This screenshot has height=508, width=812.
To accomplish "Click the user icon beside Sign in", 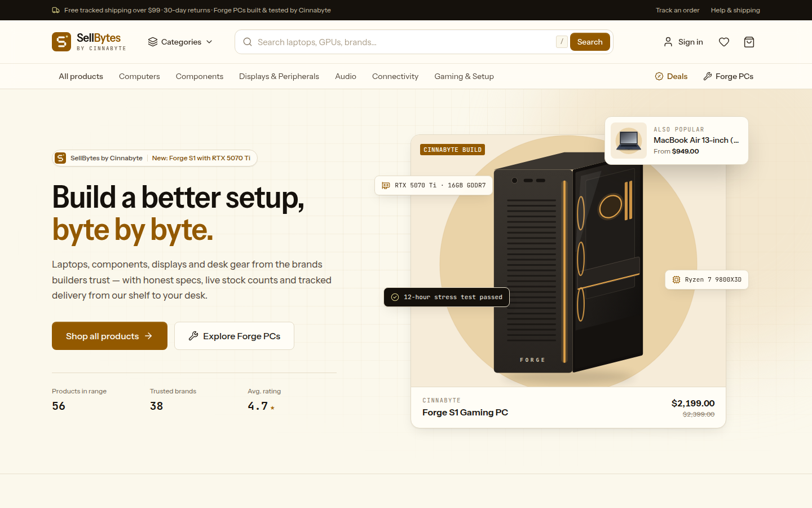I will [x=668, y=42].
